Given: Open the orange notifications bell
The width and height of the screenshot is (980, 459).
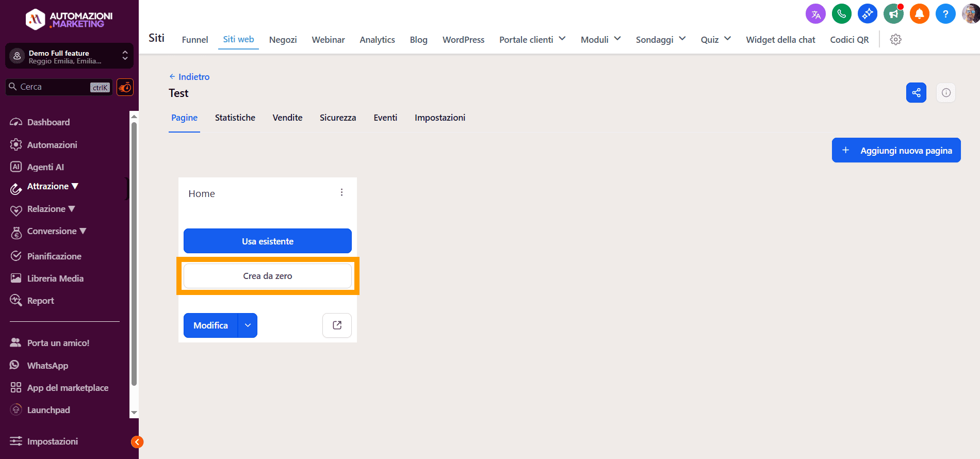Looking at the screenshot, I should pyautogui.click(x=919, y=14).
